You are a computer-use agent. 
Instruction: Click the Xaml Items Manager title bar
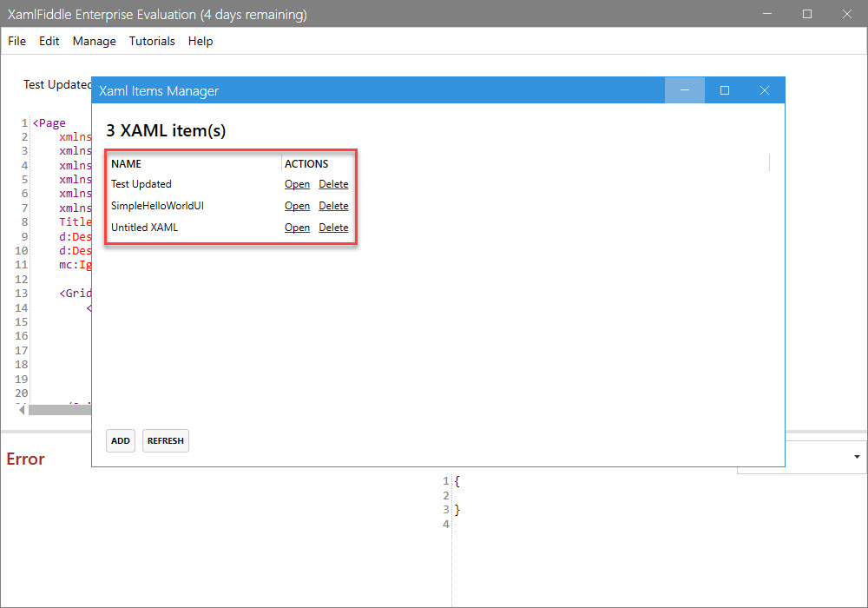[x=378, y=90]
